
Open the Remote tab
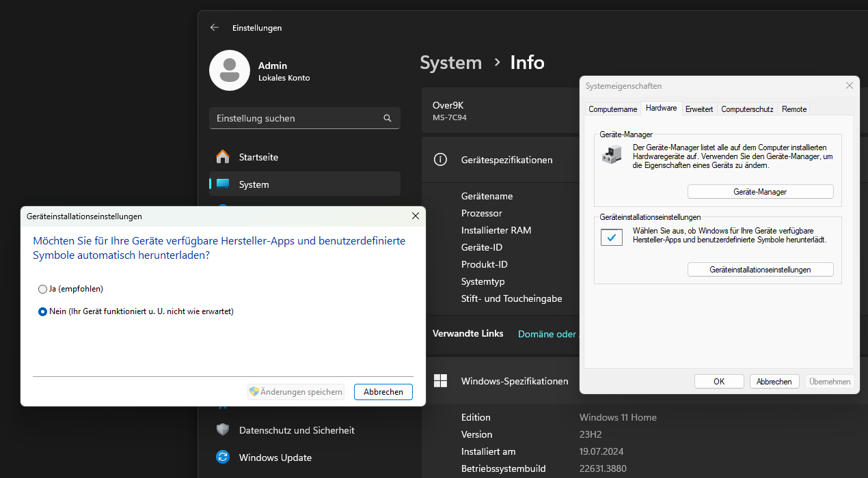point(794,109)
